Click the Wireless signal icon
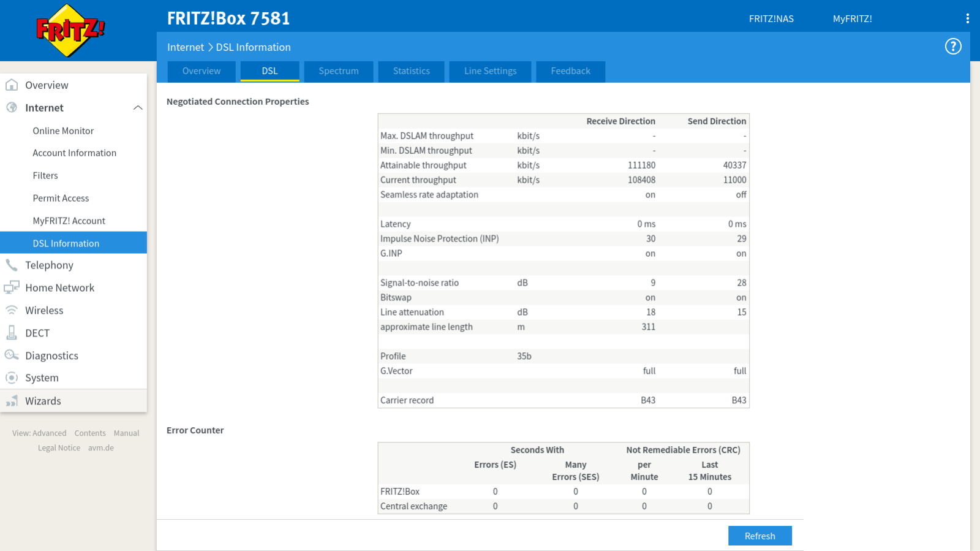 point(12,310)
